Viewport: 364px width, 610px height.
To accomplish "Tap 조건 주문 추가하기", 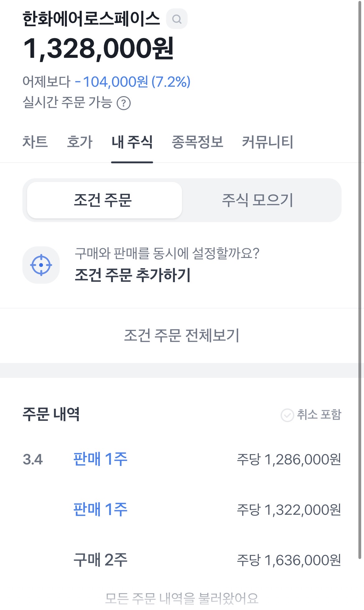I will (133, 275).
